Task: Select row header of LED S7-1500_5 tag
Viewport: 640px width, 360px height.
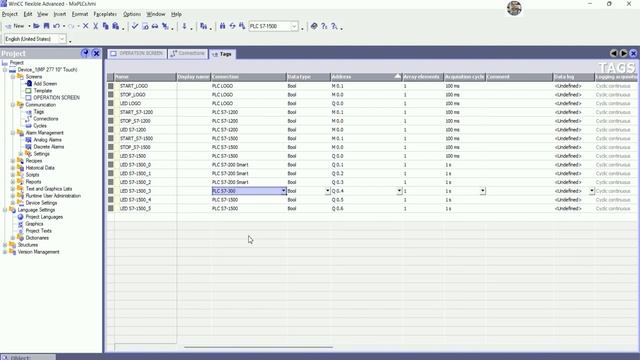Action: tap(111, 209)
